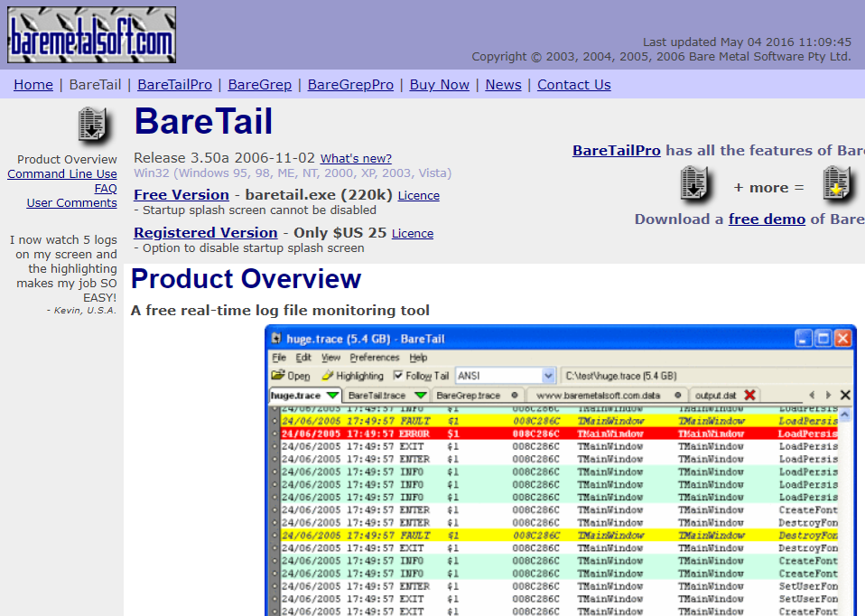Open the Licence link beside Registered Version
865x616 pixels.
[x=413, y=233]
